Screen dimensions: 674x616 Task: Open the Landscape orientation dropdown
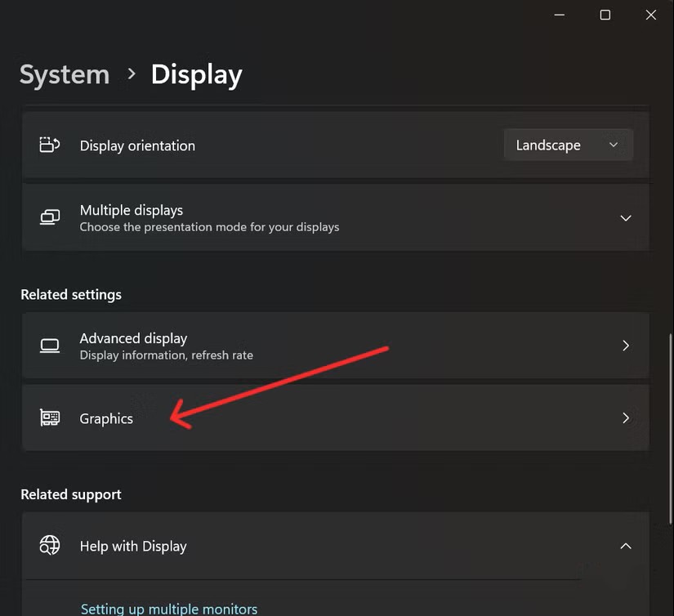click(x=568, y=145)
